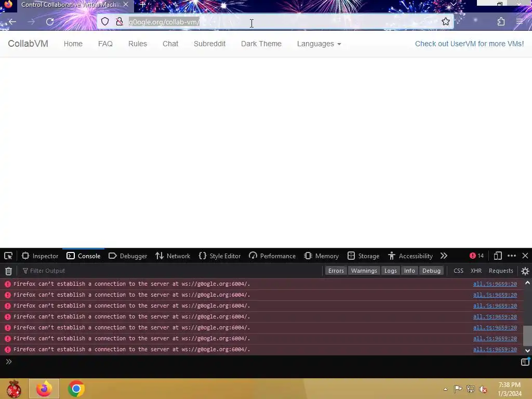Clear console output with trash icon
Screen dimensions: 532x399
click(8, 271)
